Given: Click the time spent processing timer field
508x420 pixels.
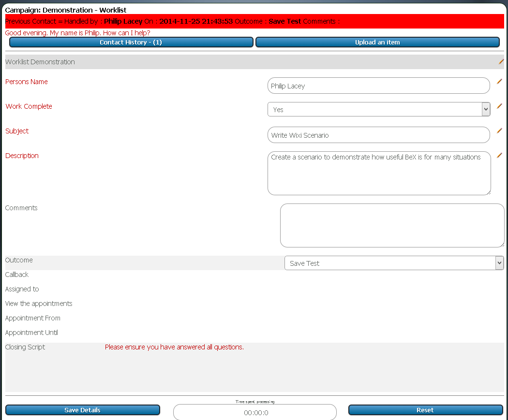Looking at the screenshot, I should [255, 413].
